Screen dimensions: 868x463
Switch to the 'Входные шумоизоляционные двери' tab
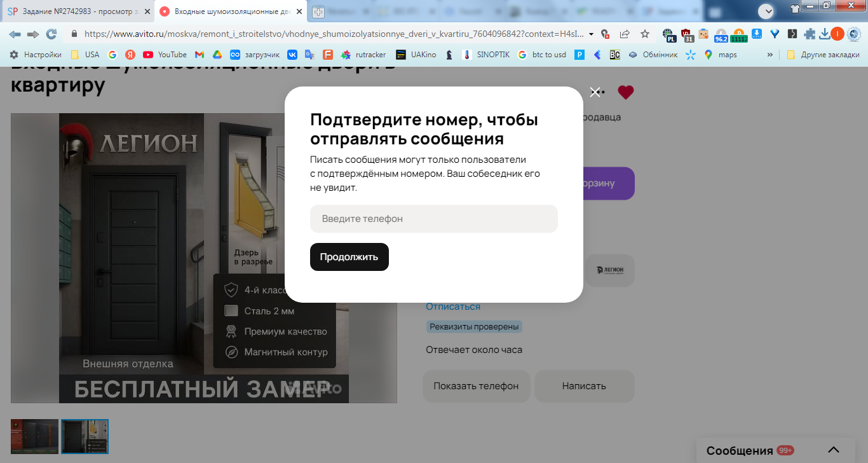232,11
